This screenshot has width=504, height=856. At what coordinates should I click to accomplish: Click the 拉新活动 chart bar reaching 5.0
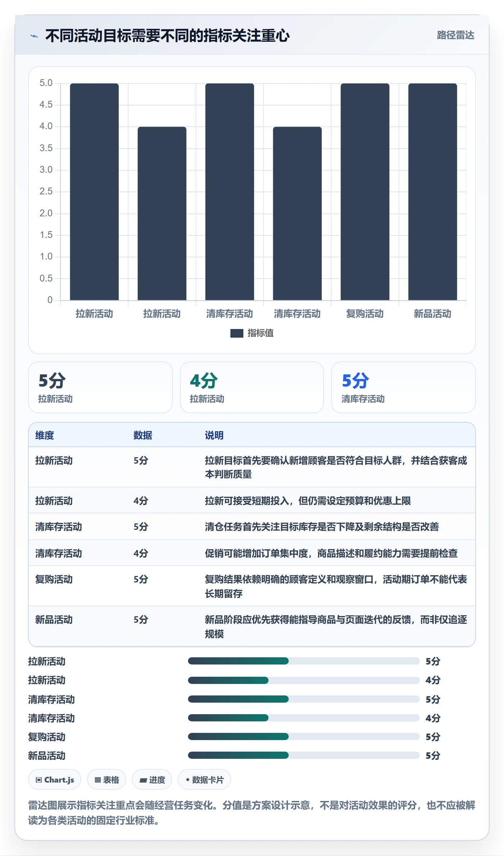(94, 192)
